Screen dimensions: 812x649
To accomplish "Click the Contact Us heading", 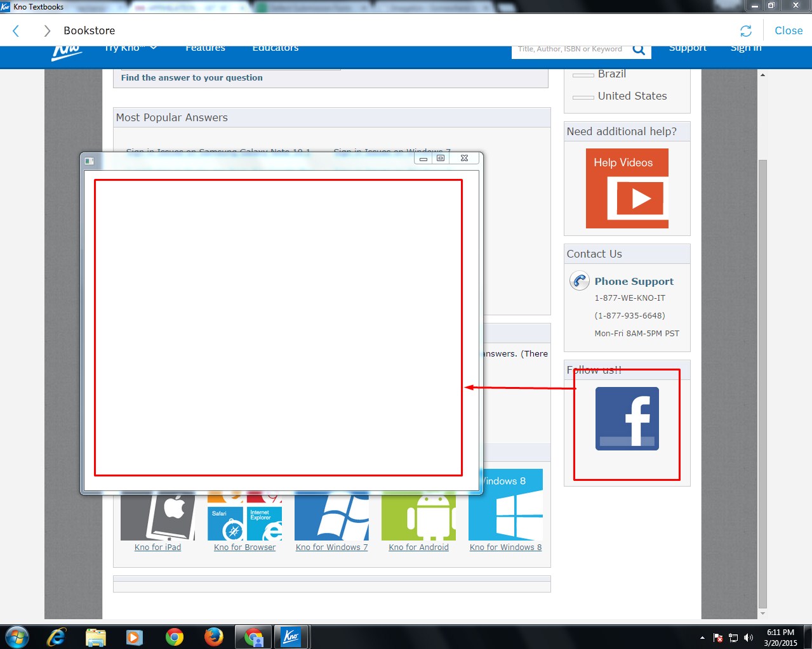I will tap(594, 254).
